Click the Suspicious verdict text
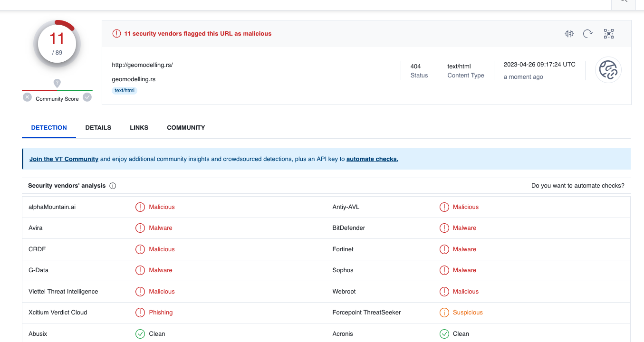Viewport: 644px width, 342px height. pos(468,313)
